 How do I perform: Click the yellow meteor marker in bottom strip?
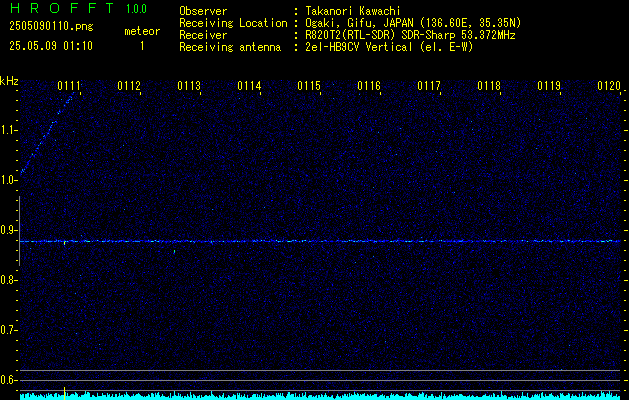tap(64, 393)
